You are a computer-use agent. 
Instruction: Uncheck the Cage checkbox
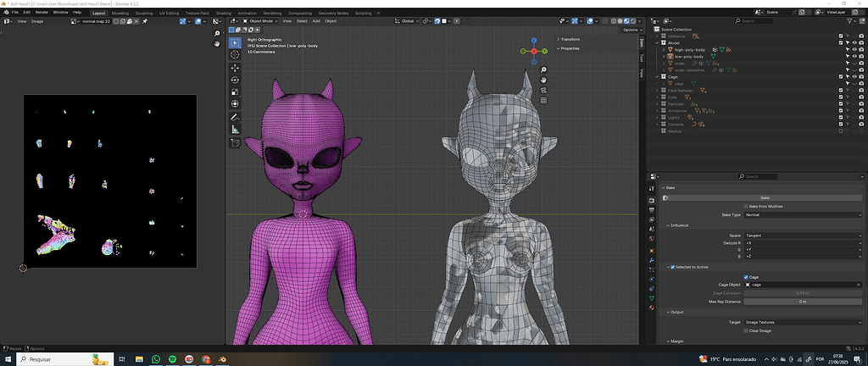click(746, 277)
